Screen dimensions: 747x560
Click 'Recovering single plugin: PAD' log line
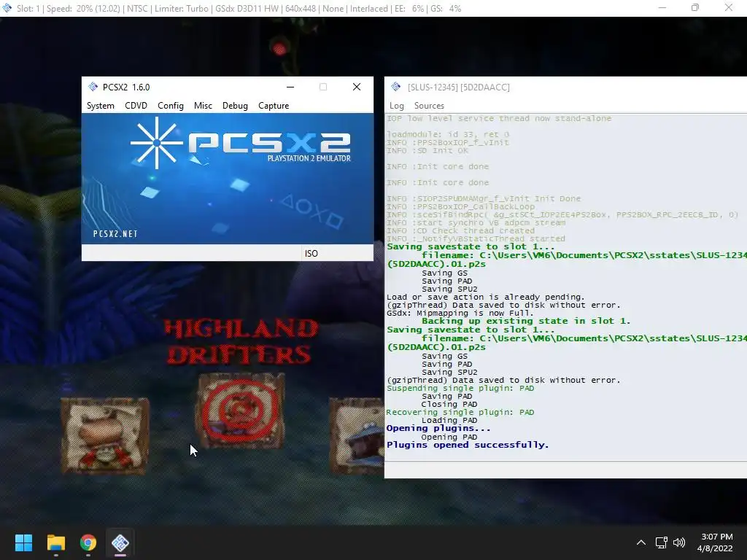[460, 413]
